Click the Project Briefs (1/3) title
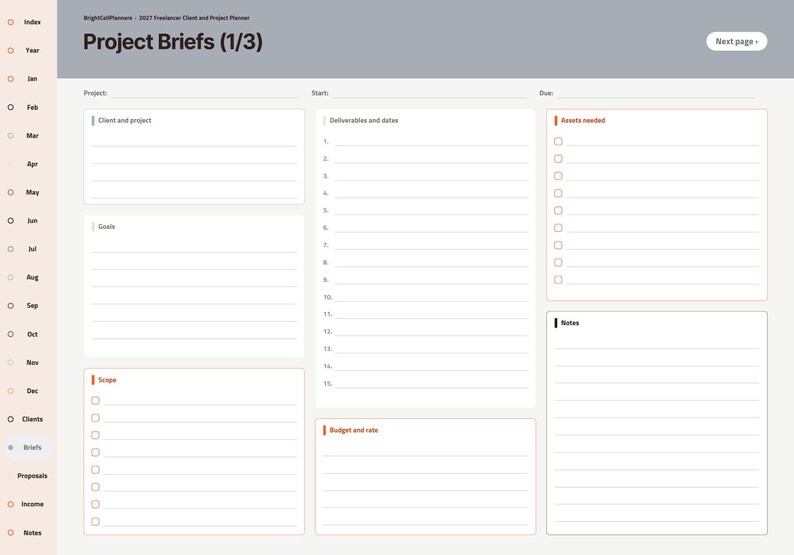 (173, 42)
